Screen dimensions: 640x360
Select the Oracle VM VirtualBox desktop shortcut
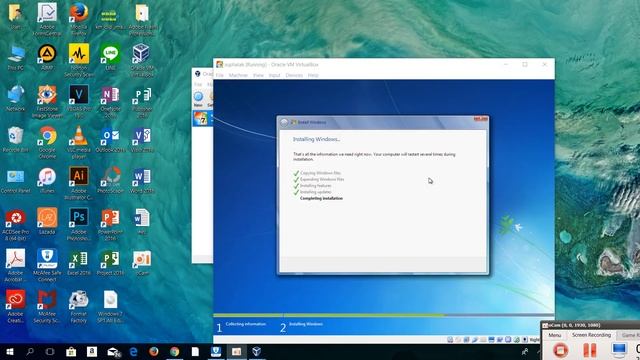point(142,60)
